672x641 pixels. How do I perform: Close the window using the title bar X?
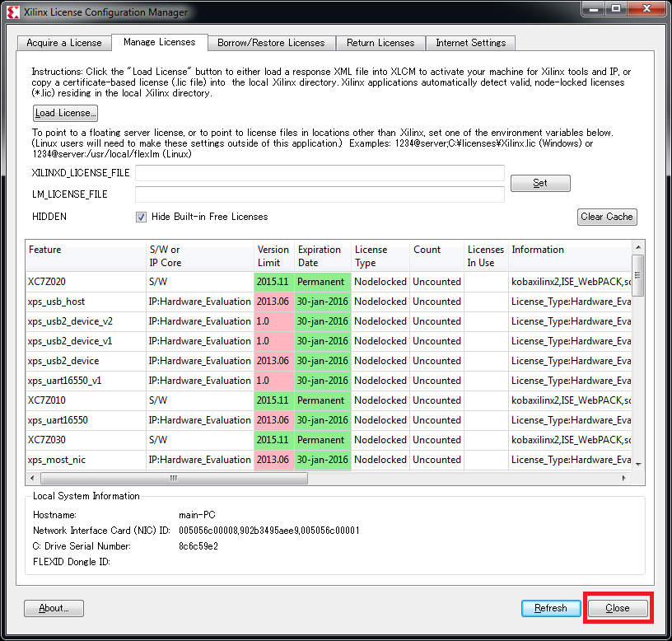point(647,9)
